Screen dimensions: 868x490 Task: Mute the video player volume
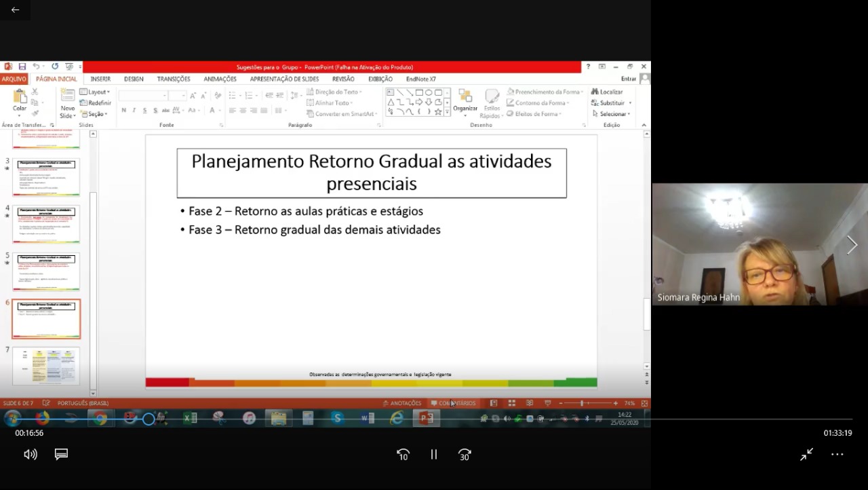(x=31, y=454)
